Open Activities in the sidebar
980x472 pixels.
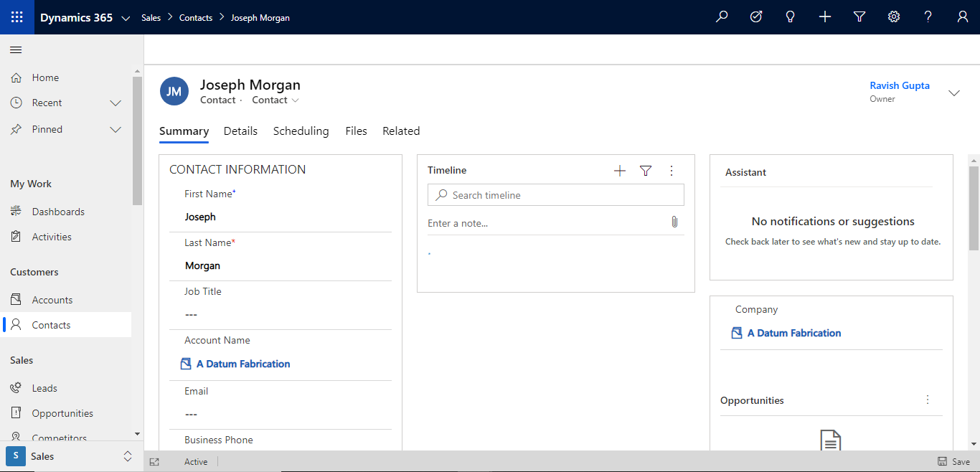[x=66, y=237]
